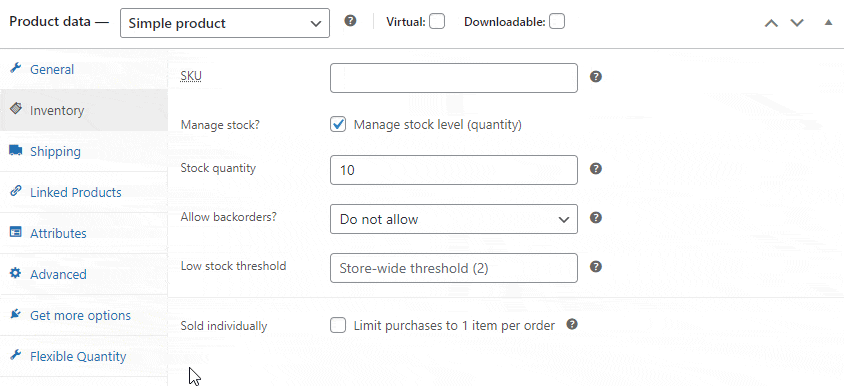844x386 pixels.
Task: Click the truck icon beside Shipping
Action: tap(16, 151)
